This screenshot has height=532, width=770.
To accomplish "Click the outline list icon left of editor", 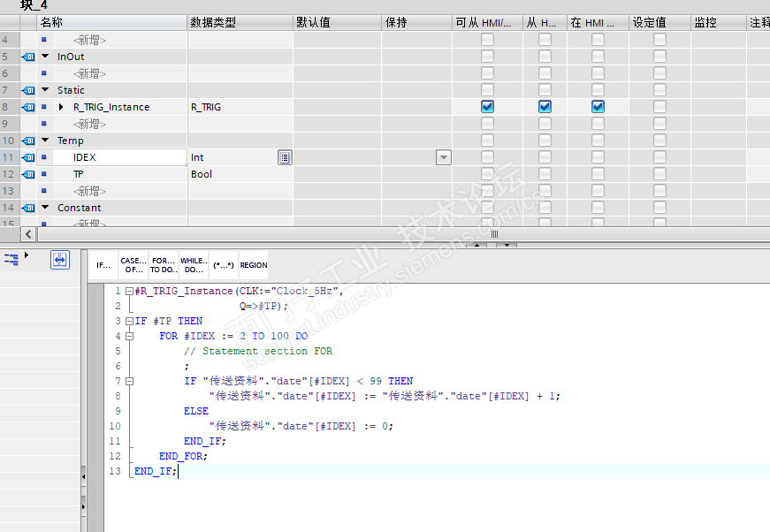I will [11, 259].
